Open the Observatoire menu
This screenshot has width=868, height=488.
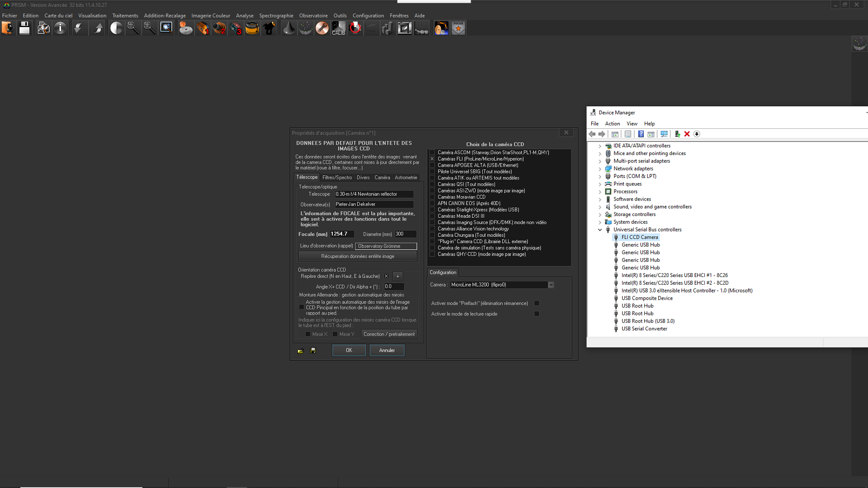(313, 15)
